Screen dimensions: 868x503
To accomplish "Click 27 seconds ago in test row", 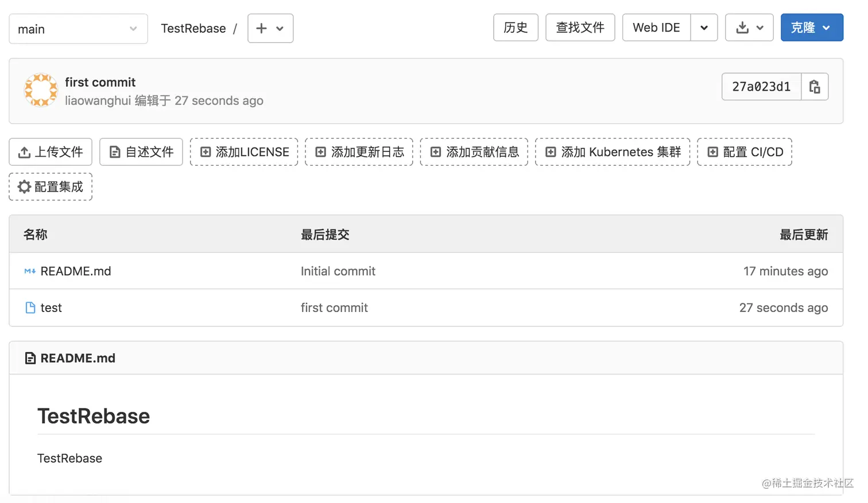I will click(x=784, y=308).
